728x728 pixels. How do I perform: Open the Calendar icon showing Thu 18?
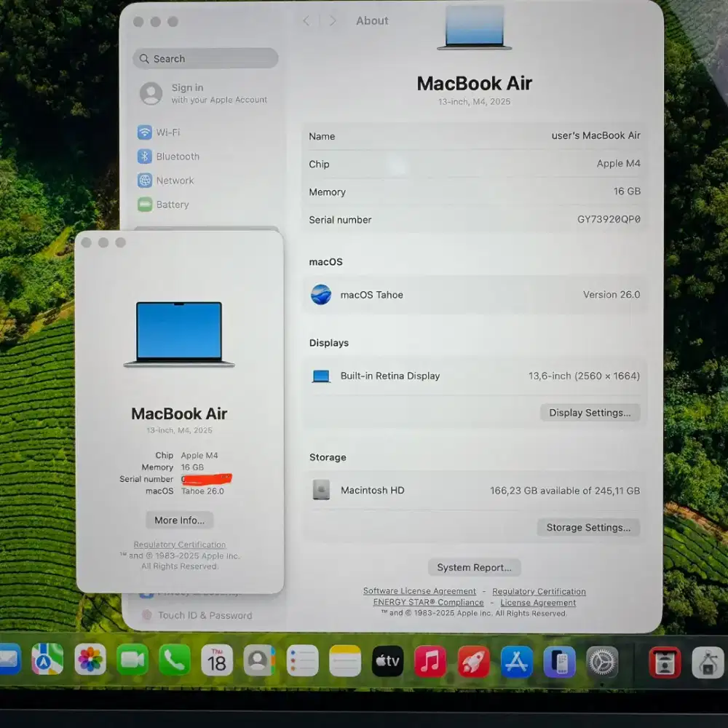coord(217,660)
